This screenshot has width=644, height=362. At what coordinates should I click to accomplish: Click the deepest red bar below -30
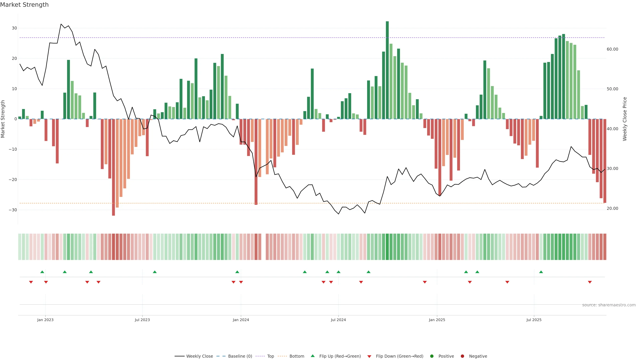coord(114,167)
